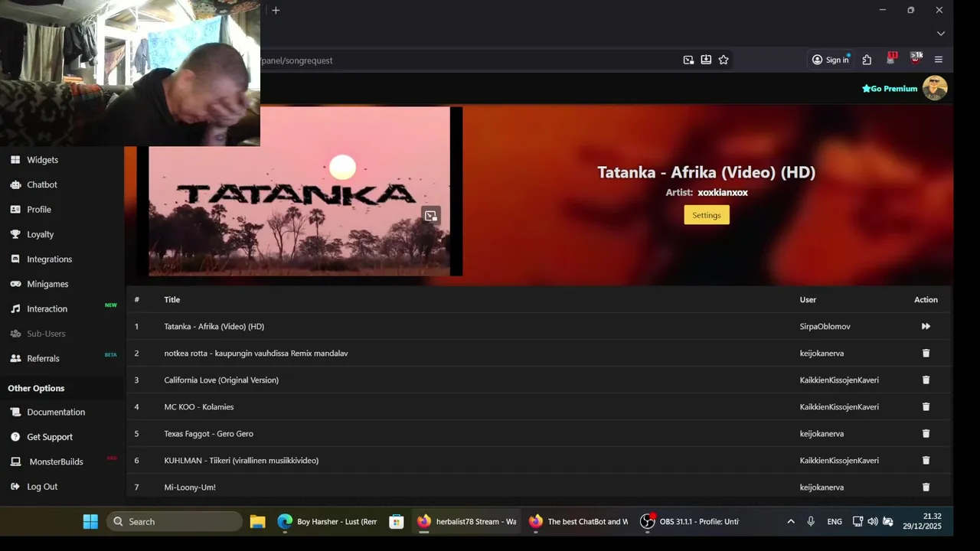The height and width of the screenshot is (551, 980).
Task: Click the install/download app icon in address bar
Action: (706, 60)
